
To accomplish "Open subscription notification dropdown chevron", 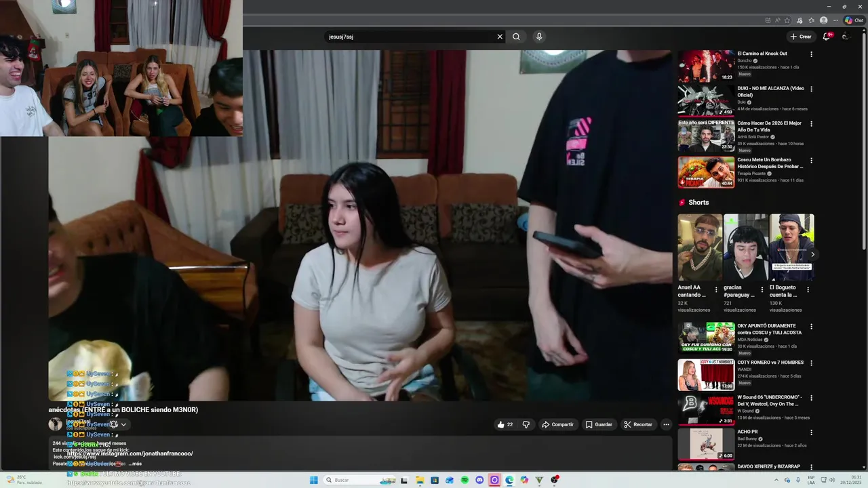I will (x=123, y=424).
